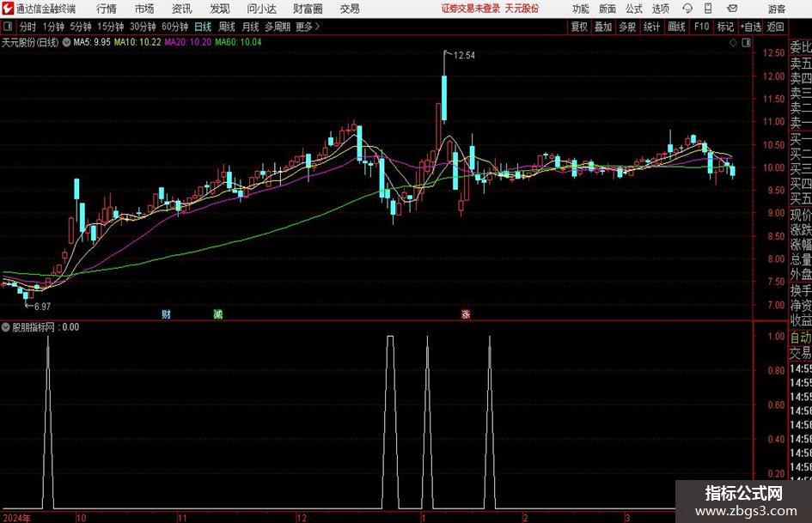Toggle the left sidebar panel icon
This screenshot has height=523, width=812.
coord(8,27)
